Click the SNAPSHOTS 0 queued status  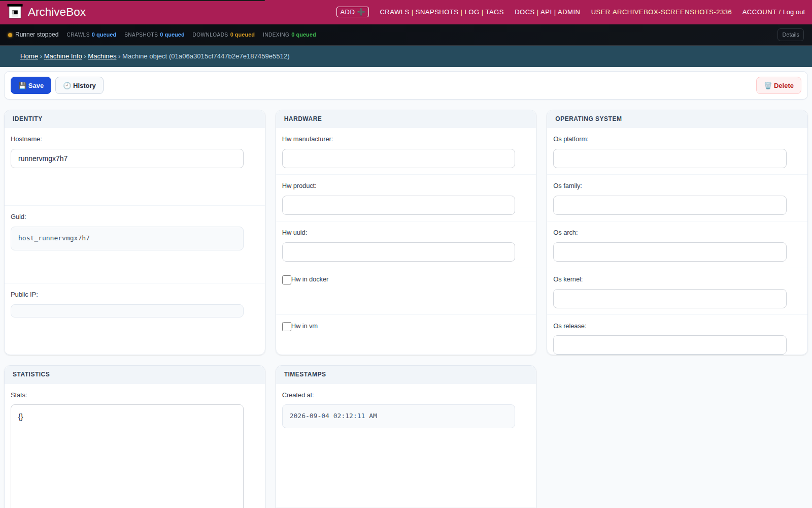point(154,35)
